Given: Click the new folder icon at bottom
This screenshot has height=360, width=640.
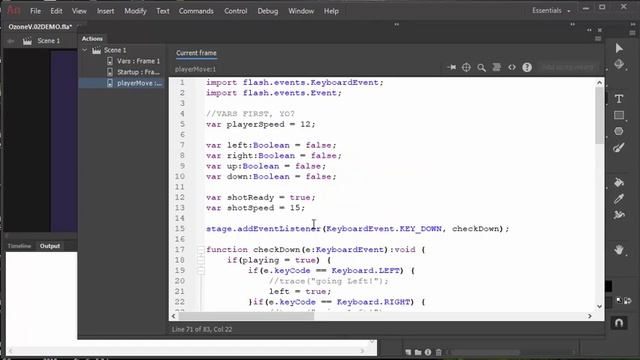Looking at the screenshot, I should pyautogui.click(x=418, y=352).
